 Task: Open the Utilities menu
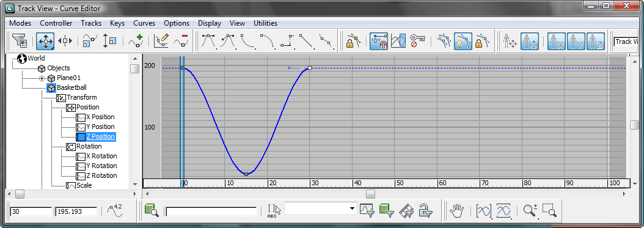265,23
